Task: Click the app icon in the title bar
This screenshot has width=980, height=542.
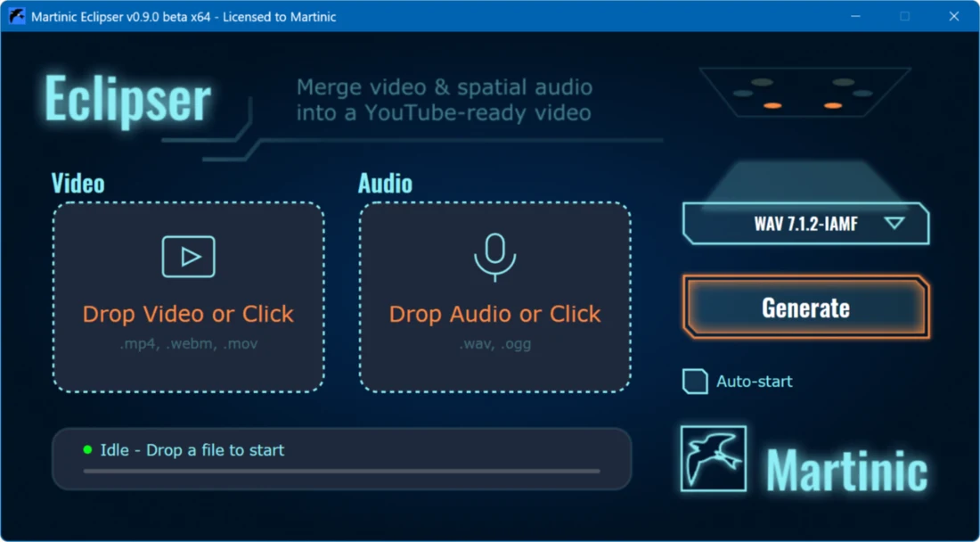Action: pyautogui.click(x=17, y=16)
